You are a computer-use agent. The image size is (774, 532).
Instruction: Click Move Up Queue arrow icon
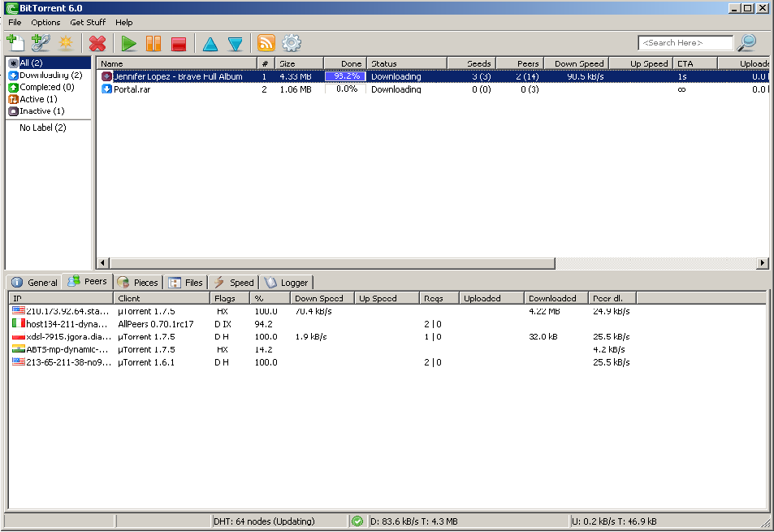210,43
